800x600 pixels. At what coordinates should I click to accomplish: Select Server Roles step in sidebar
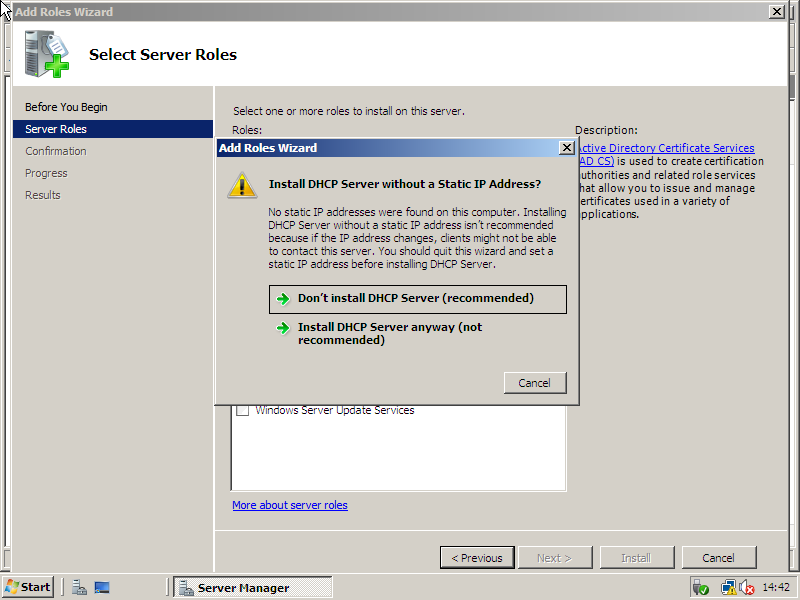point(56,129)
